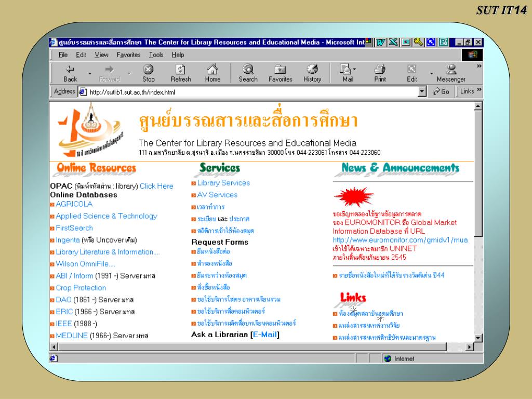Open the AGRICOLA database link
Viewport: 532px width, 399px height.
click(74, 204)
